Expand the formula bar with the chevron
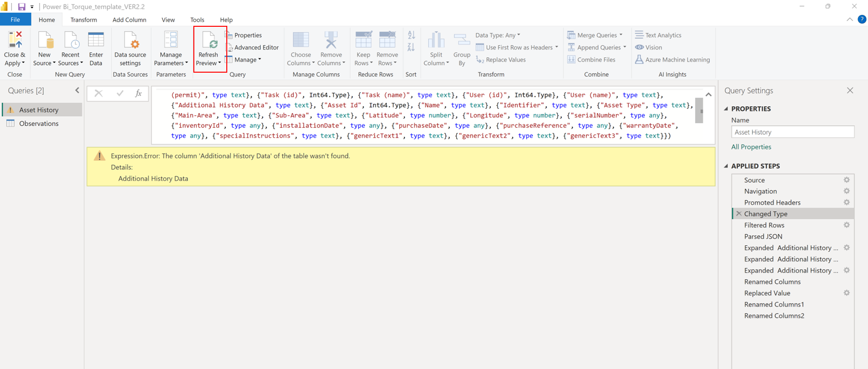The height and width of the screenshot is (369, 868). 709,95
